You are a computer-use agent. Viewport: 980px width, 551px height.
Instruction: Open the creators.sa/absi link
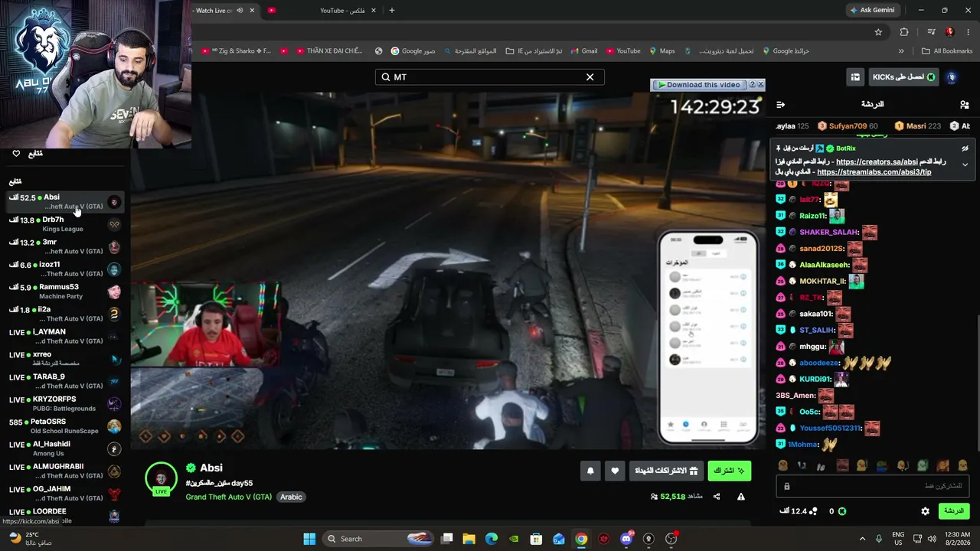click(x=877, y=161)
